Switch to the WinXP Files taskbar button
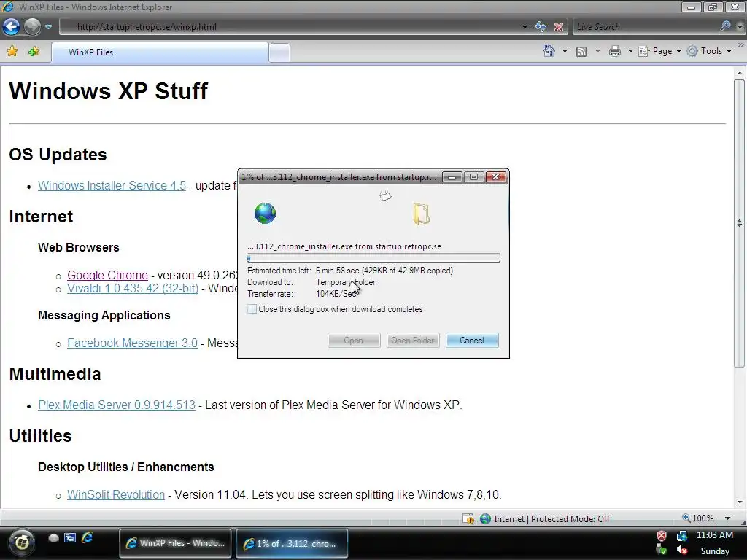Image resolution: width=747 pixels, height=560 pixels. [x=175, y=542]
